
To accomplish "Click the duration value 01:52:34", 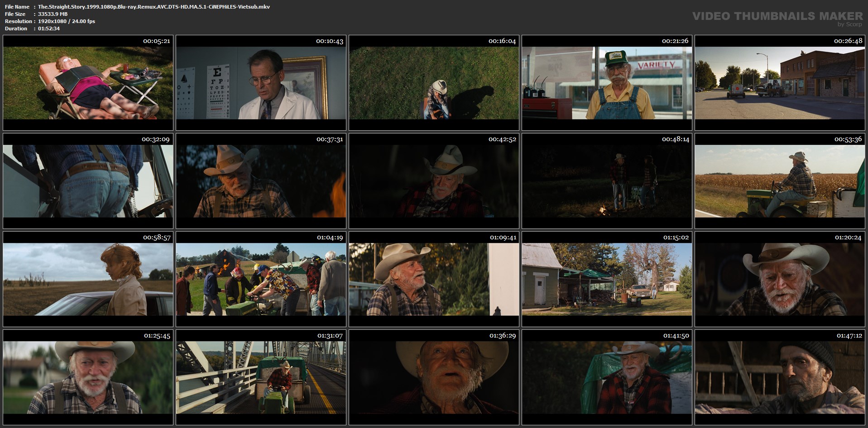I will (49, 29).
